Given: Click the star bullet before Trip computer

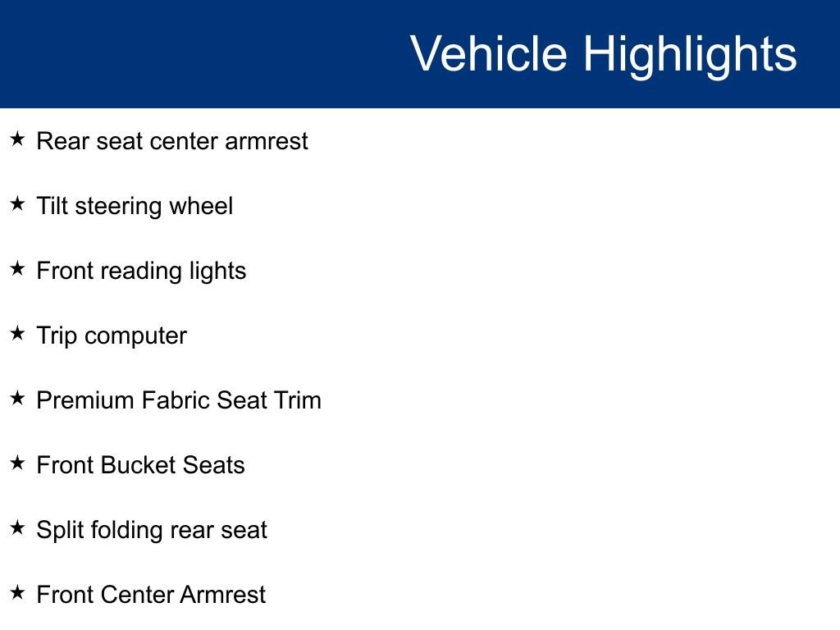Looking at the screenshot, I should 18,334.
